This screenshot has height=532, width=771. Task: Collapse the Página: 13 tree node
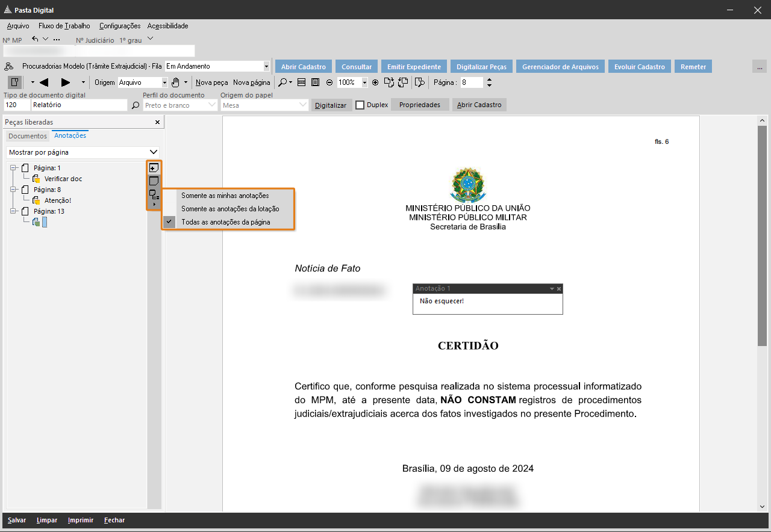coord(14,211)
